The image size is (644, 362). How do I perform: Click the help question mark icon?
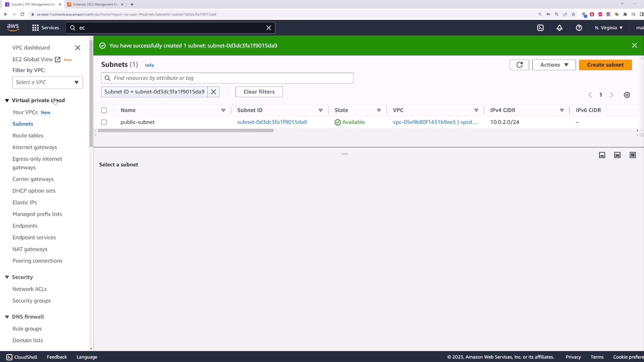click(x=579, y=28)
